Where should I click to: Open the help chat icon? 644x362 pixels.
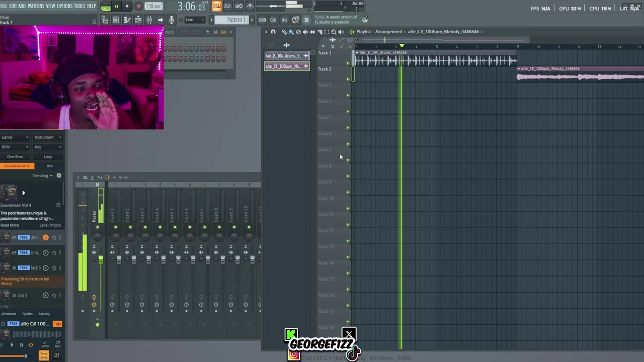[x=295, y=20]
